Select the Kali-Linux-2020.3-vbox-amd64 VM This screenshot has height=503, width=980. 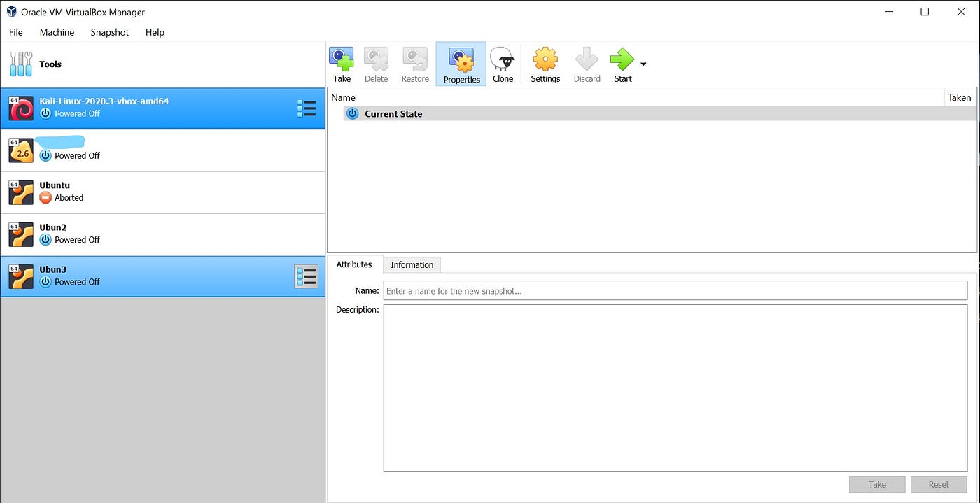click(x=162, y=108)
